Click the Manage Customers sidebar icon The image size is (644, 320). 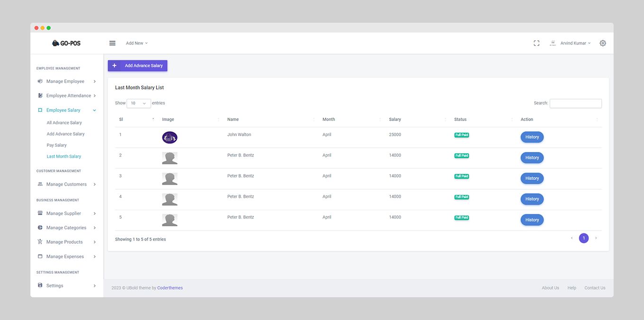tap(40, 184)
